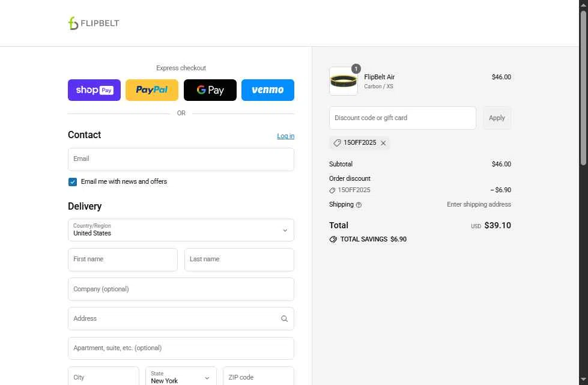588x385 pixels.
Task: Click the scrollbar down arrow
Action: pos(584,380)
